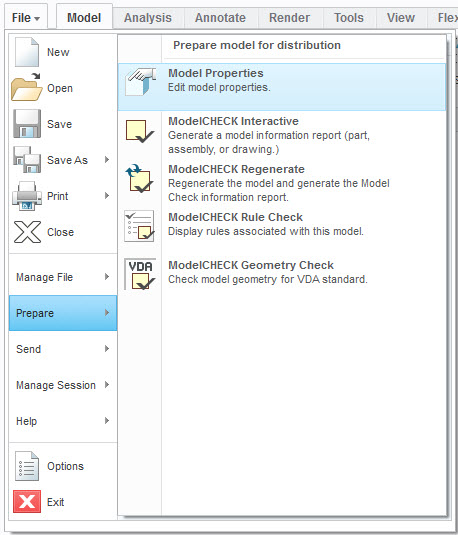Select the Model Properties icon
Screen dimensions: 458x535
point(140,82)
